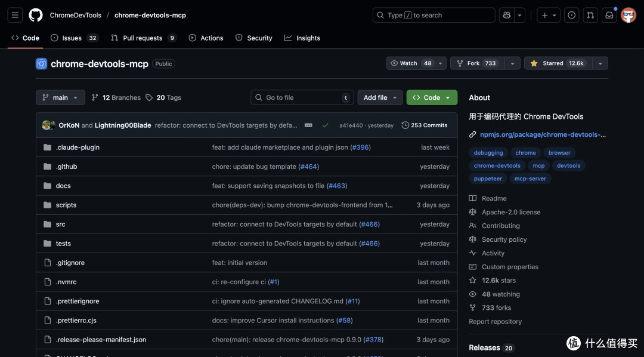The width and height of the screenshot is (644, 357).
Task: Go to GitHub home via Octocat logo
Action: (36, 15)
